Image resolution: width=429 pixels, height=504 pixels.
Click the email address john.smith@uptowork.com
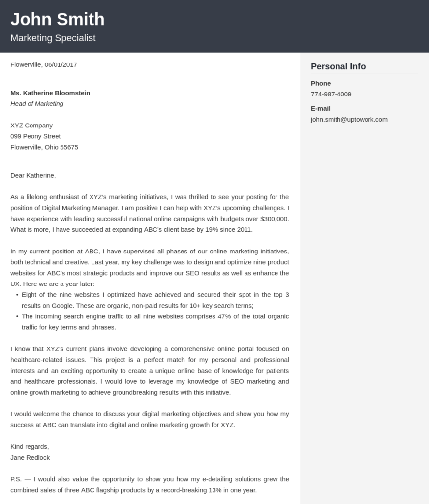pos(349,119)
